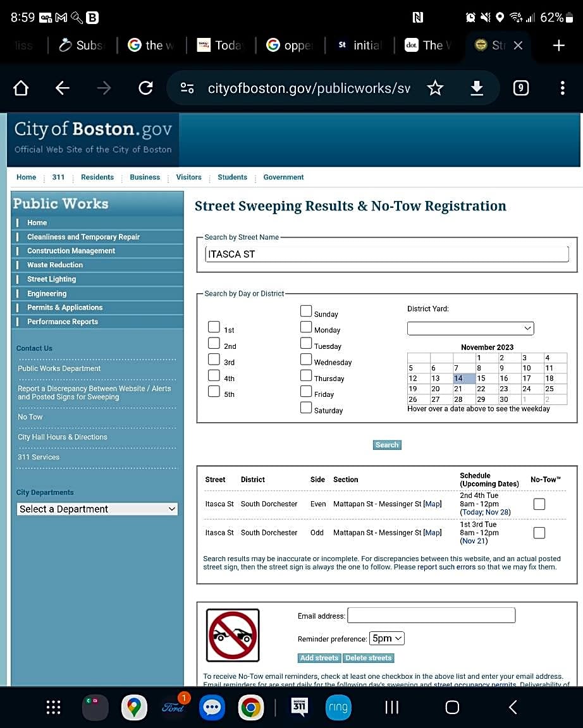Check the 3rd week checkbox
The height and width of the screenshot is (728, 583).
click(x=214, y=359)
